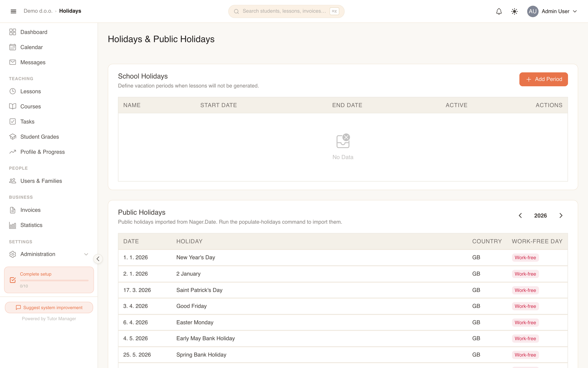Click the Messages envelope icon
588x368 pixels.
point(13,62)
